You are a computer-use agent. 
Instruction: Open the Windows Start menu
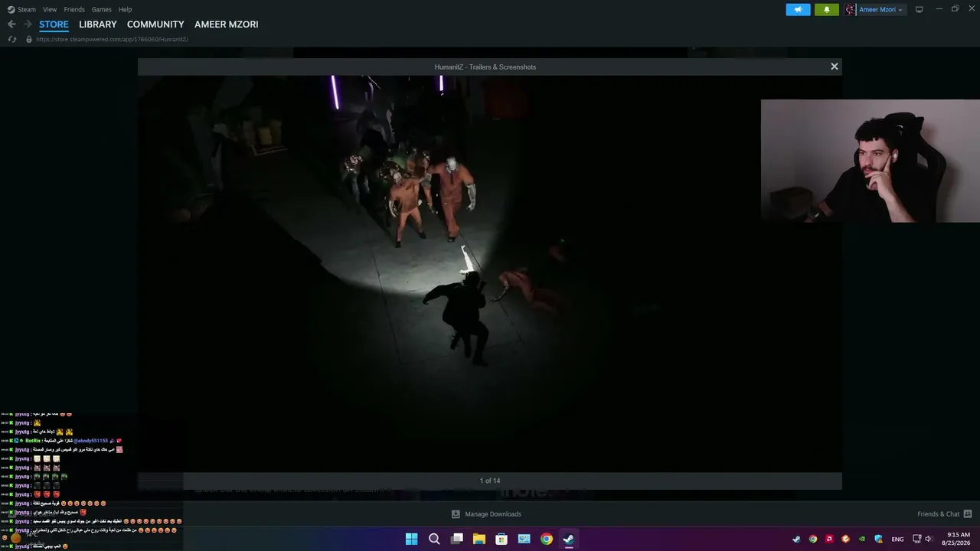point(411,539)
